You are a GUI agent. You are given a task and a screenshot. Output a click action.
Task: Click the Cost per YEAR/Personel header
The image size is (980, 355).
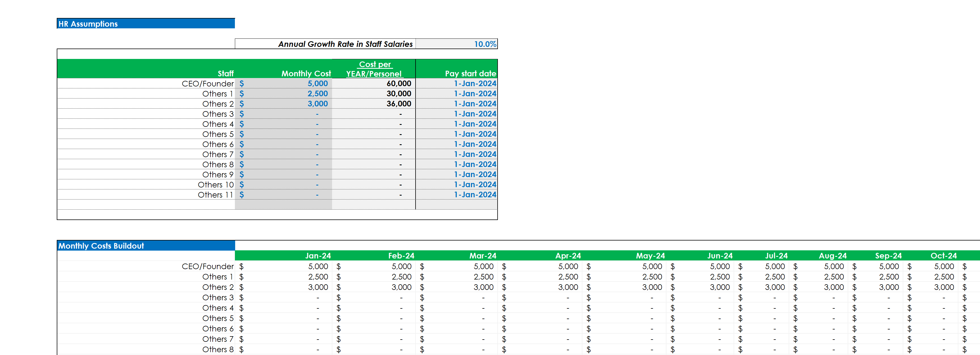(x=374, y=69)
